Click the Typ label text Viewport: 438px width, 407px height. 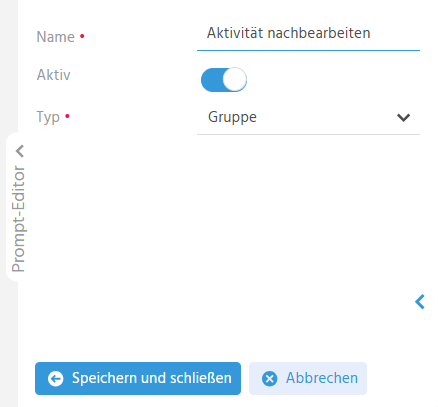pos(48,118)
